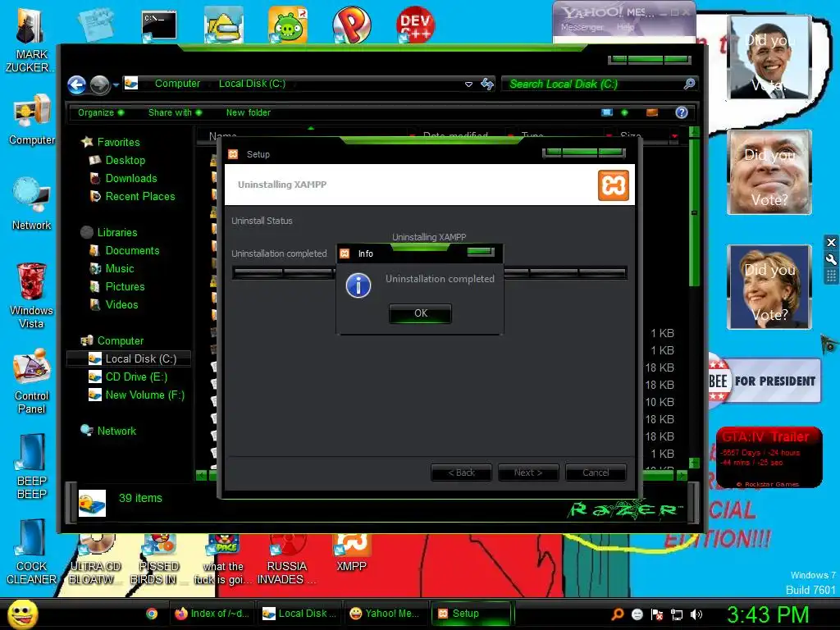Click the Network desktop icon
The width and height of the screenshot is (840, 630).
click(32, 204)
